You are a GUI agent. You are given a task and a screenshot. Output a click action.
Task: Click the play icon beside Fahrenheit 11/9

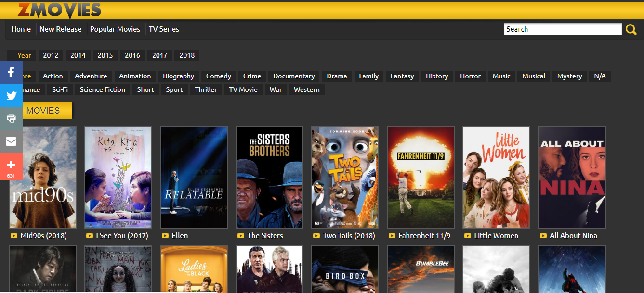coord(392,236)
